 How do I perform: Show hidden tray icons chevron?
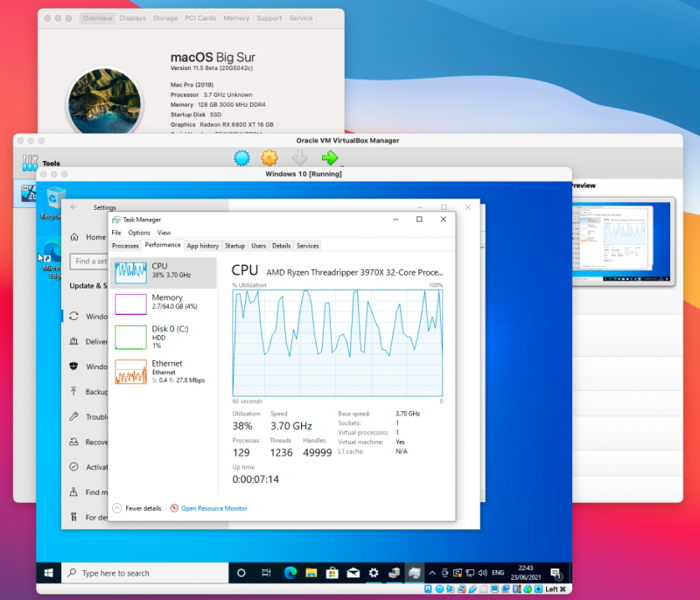[432, 573]
